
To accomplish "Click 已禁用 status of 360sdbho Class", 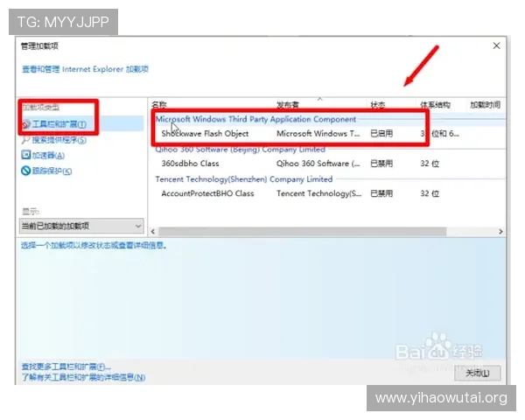I will (381, 164).
